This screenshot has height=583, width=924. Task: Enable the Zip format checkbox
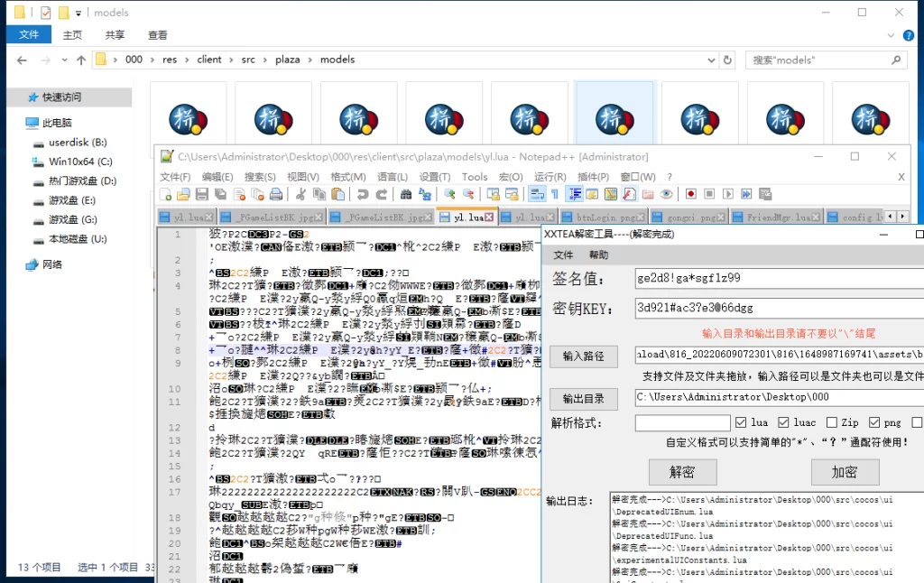[x=828, y=422]
